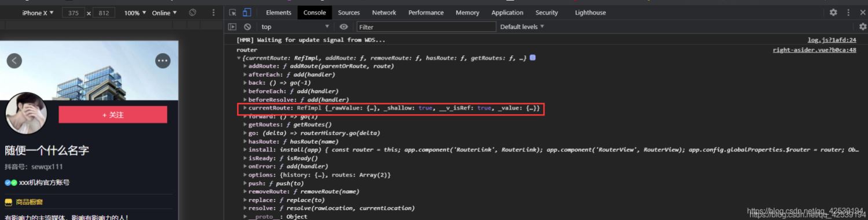Switch to the Elements tab
The image size is (868, 220).
(278, 13)
